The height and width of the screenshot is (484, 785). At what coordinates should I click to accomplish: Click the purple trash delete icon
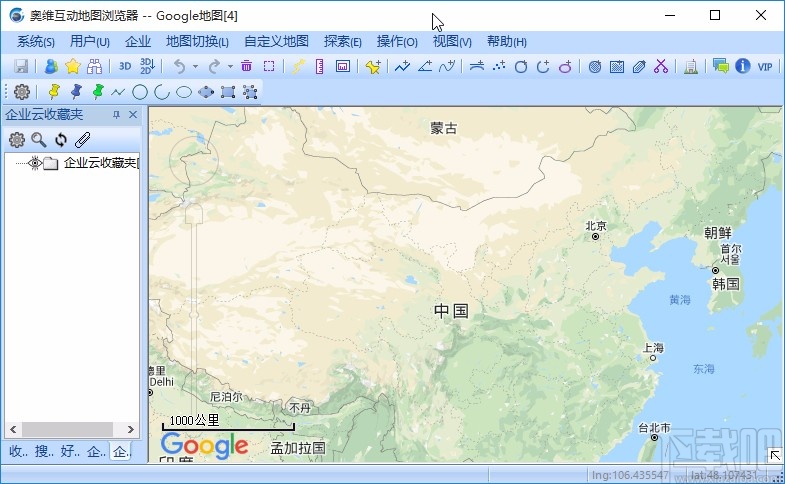(246, 66)
